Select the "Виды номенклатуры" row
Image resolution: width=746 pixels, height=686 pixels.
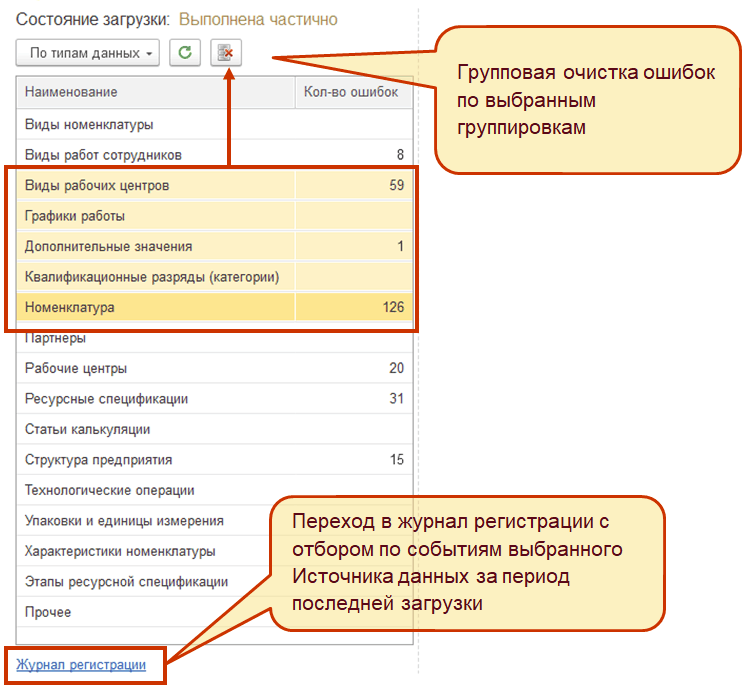pos(215,124)
